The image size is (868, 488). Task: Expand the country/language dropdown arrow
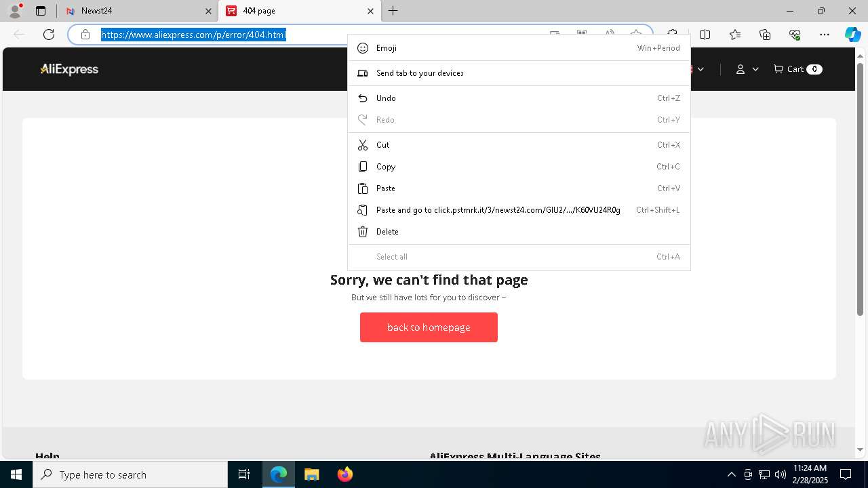click(701, 69)
